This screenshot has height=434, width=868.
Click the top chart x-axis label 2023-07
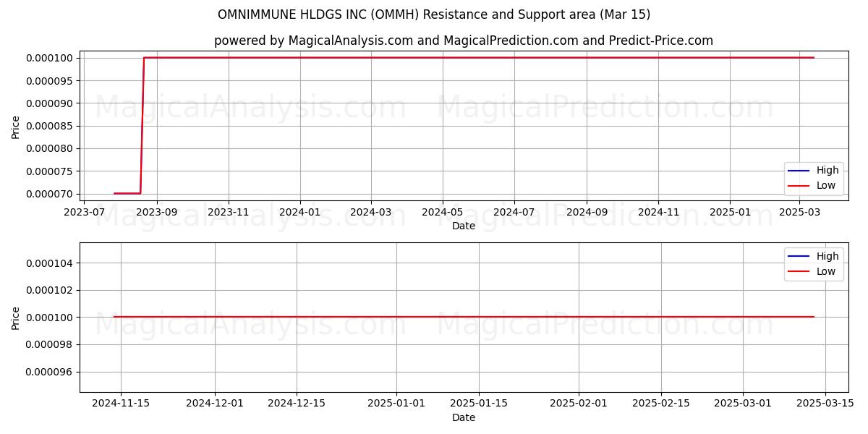85,212
